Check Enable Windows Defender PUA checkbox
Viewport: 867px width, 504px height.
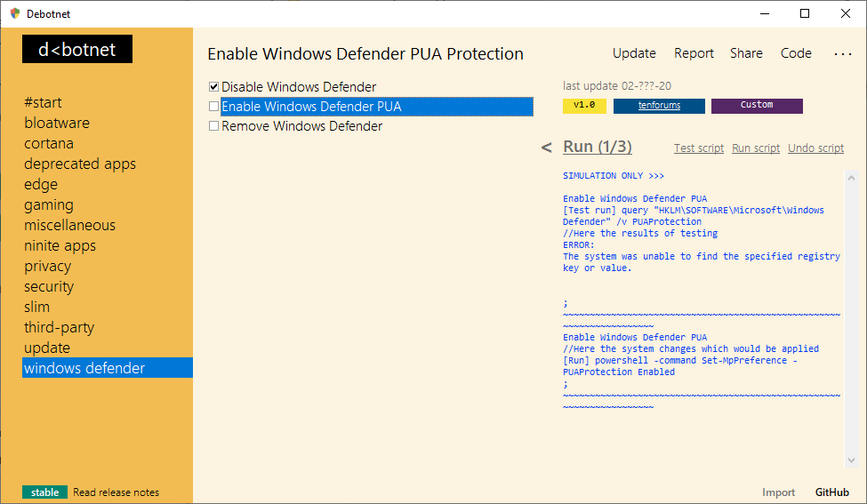(214, 106)
